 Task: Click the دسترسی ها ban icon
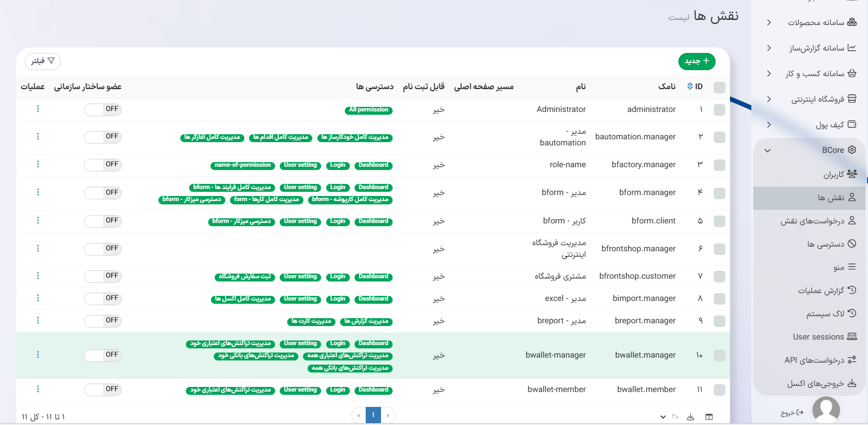coord(852,243)
